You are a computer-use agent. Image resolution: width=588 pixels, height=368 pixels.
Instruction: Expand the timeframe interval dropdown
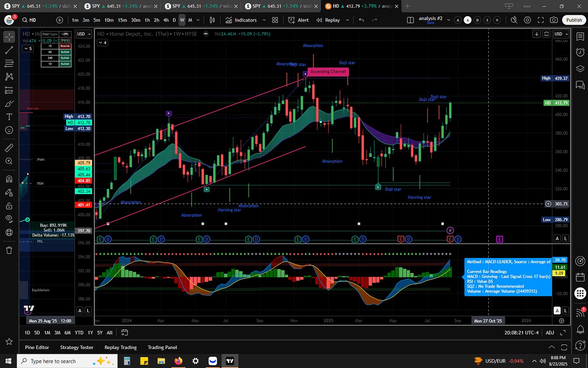198,20
